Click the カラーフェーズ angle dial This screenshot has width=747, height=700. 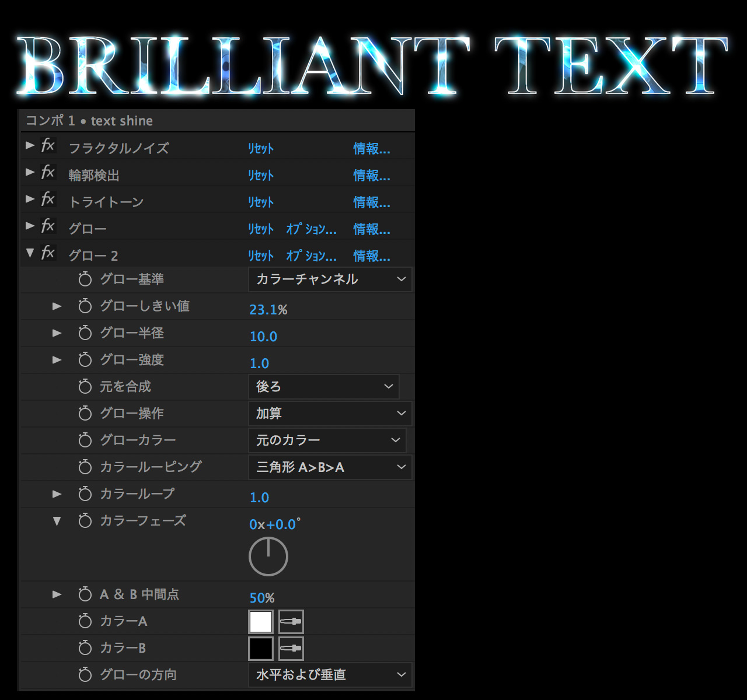click(268, 556)
